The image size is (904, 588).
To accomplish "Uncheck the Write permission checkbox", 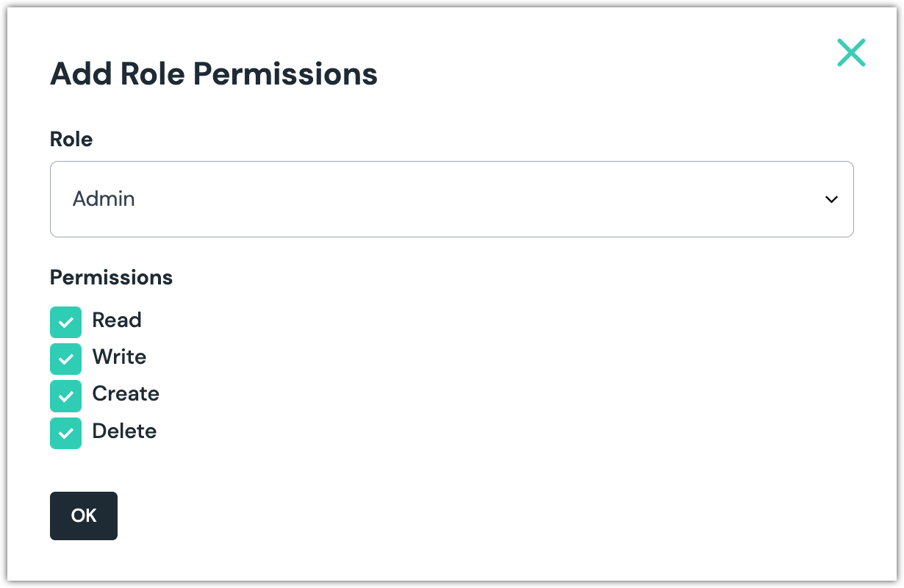I will [x=65, y=359].
